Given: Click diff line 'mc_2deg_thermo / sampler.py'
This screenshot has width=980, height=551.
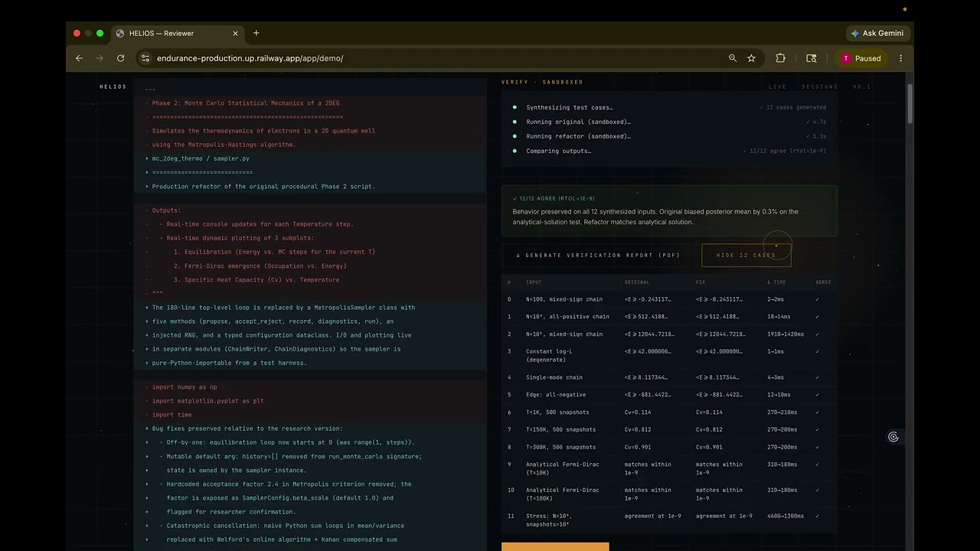Looking at the screenshot, I should [x=201, y=158].
